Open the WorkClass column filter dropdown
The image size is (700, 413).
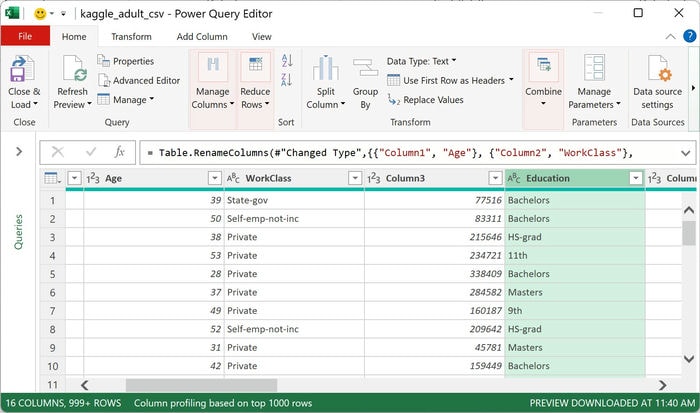tap(355, 179)
